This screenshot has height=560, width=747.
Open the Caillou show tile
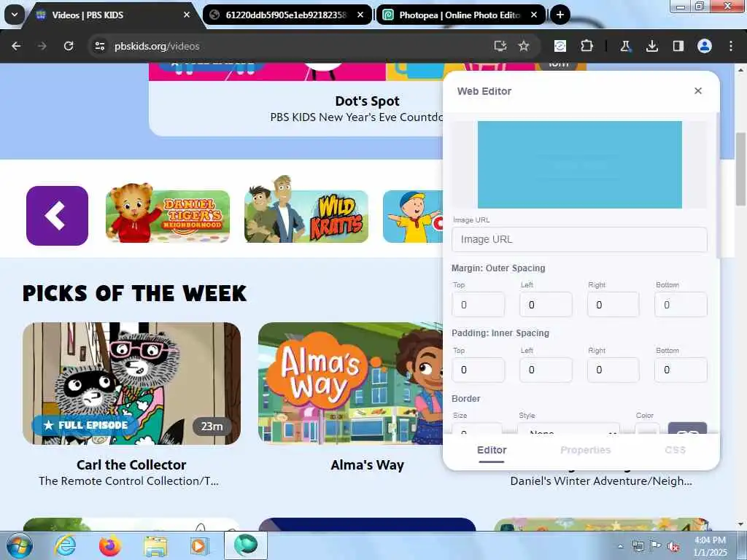click(x=413, y=217)
